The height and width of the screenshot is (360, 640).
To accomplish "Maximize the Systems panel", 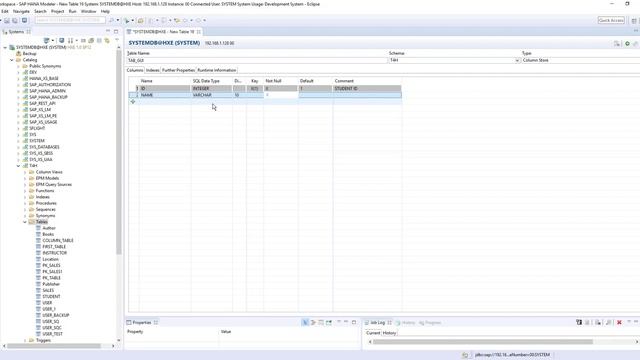I will click(x=116, y=31).
